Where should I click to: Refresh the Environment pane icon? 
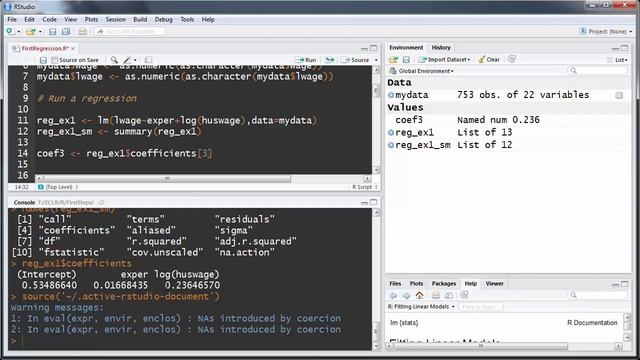pyautogui.click(x=512, y=60)
